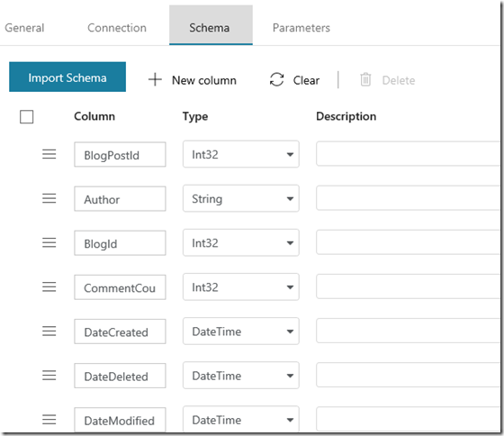Open the DateTime type dropdown for DateCreated
The width and height of the screenshot is (504, 436).
(x=241, y=332)
